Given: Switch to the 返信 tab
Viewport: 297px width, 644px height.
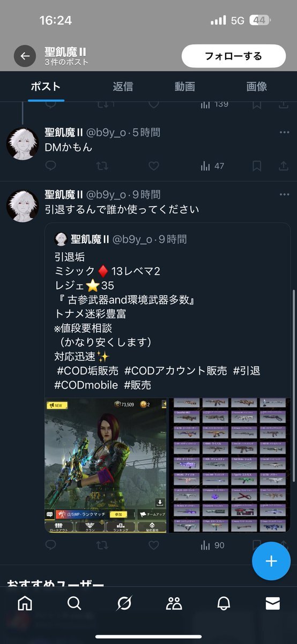Looking at the screenshot, I should coord(123,86).
